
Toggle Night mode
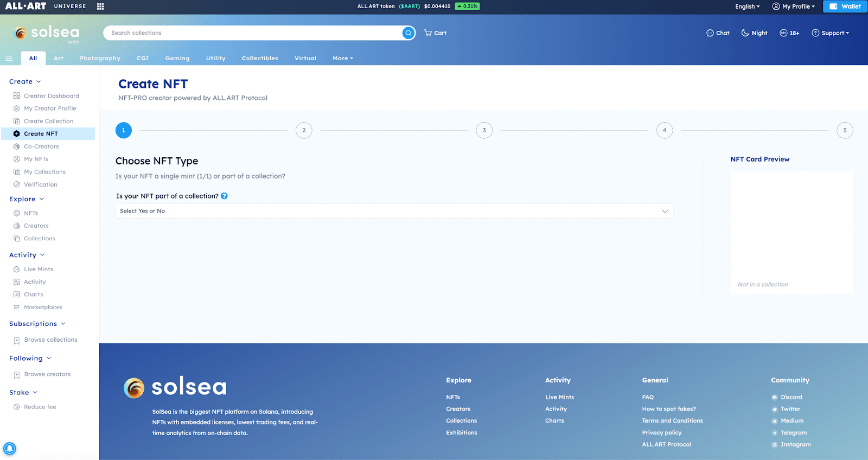coord(754,33)
